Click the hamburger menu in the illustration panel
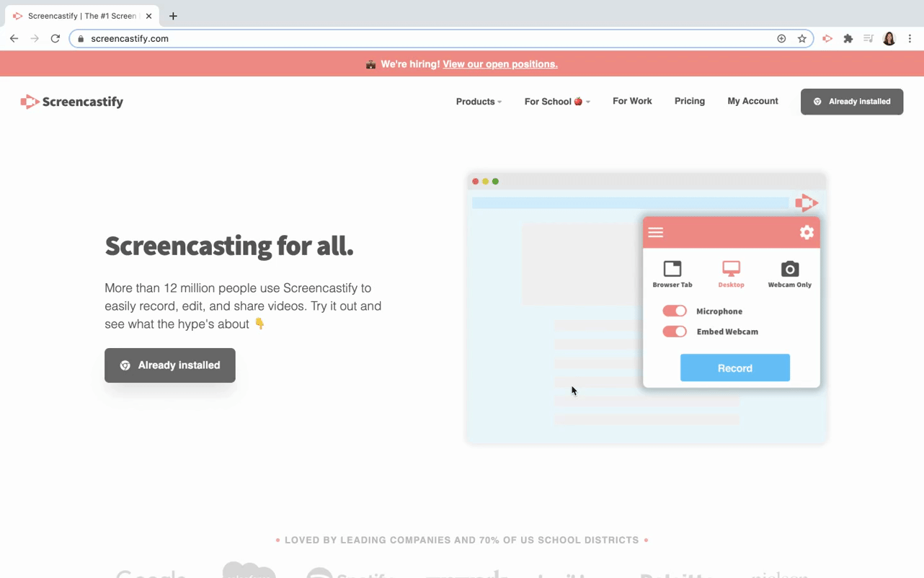The height and width of the screenshot is (578, 924). pos(655,232)
